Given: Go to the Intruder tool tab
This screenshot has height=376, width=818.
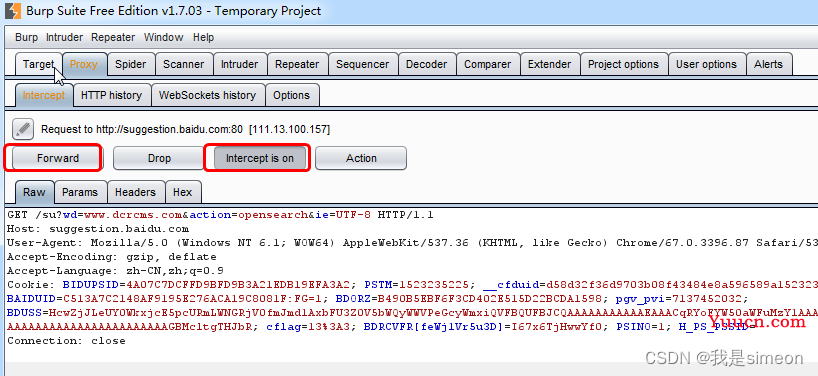Looking at the screenshot, I should pos(239,64).
